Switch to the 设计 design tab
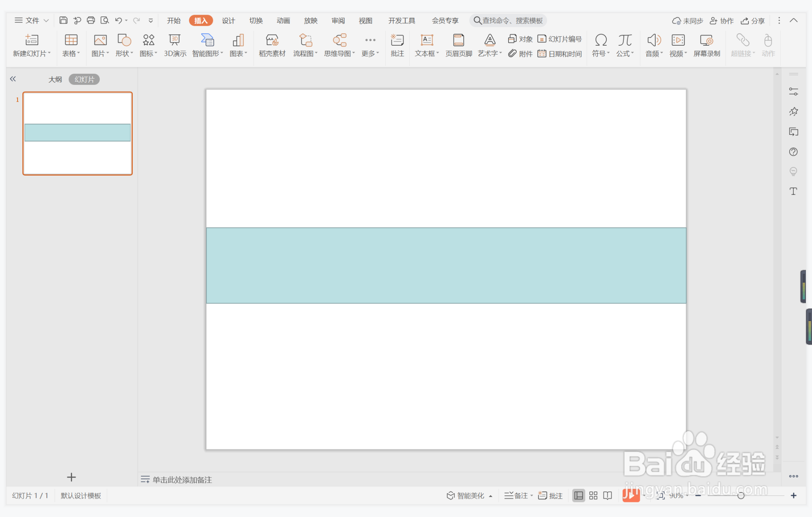Viewport: 812px width, 517px height. [x=228, y=20]
